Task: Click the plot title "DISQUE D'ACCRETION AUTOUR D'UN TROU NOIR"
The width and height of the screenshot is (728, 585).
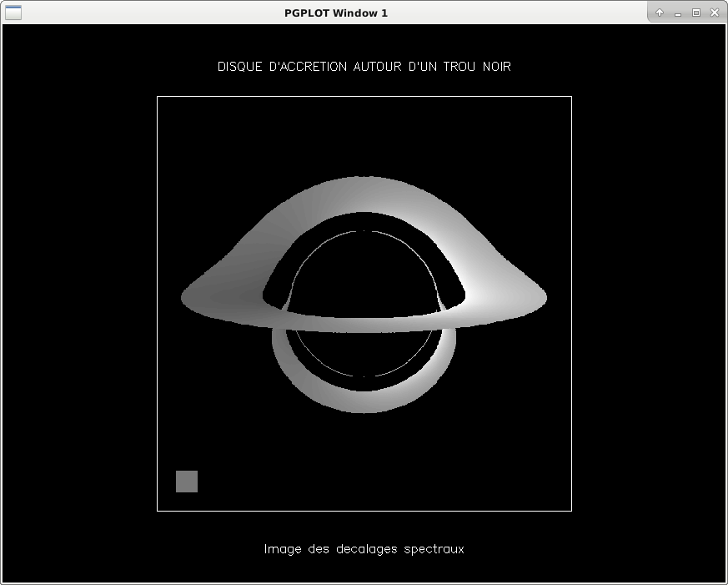Action: [x=364, y=67]
